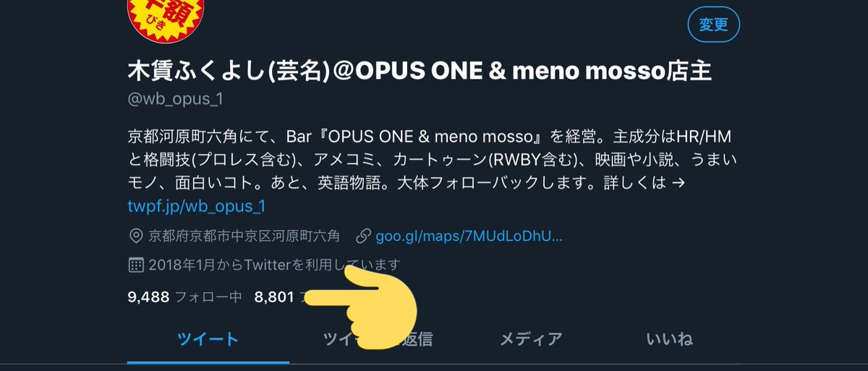Open the いいね tab
868x371 pixels.
pos(670,338)
